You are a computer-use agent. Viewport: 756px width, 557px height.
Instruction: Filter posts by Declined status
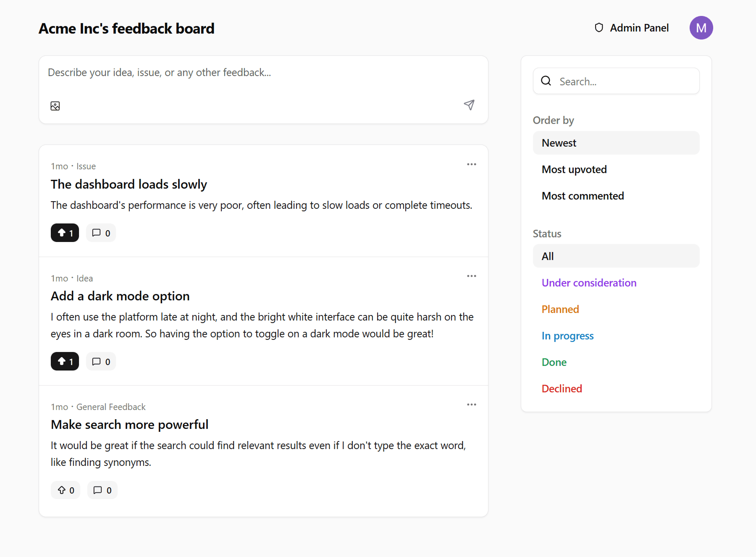click(562, 389)
